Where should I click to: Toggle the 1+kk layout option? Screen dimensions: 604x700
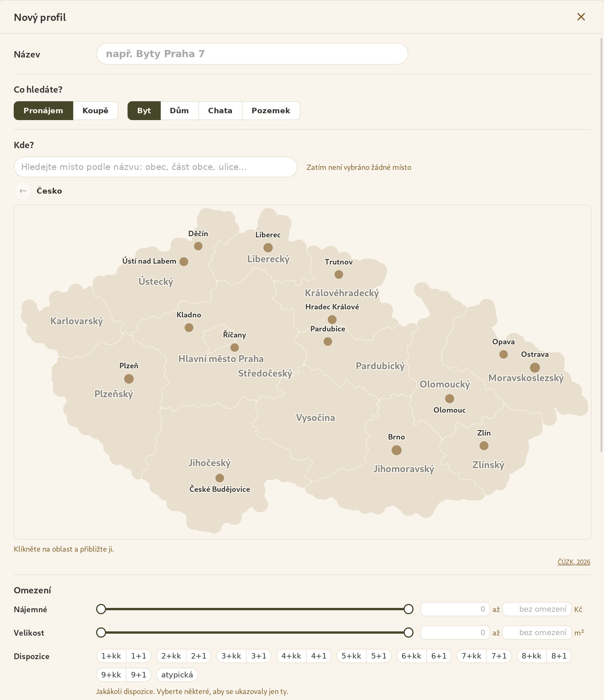point(111,656)
